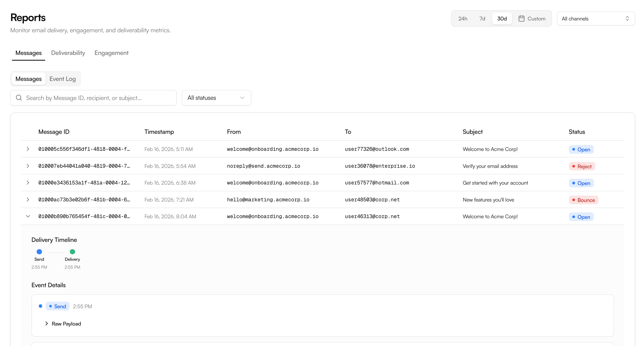Focus the Message ID search field
This screenshot has width=644, height=346.
pyautogui.click(x=98, y=98)
